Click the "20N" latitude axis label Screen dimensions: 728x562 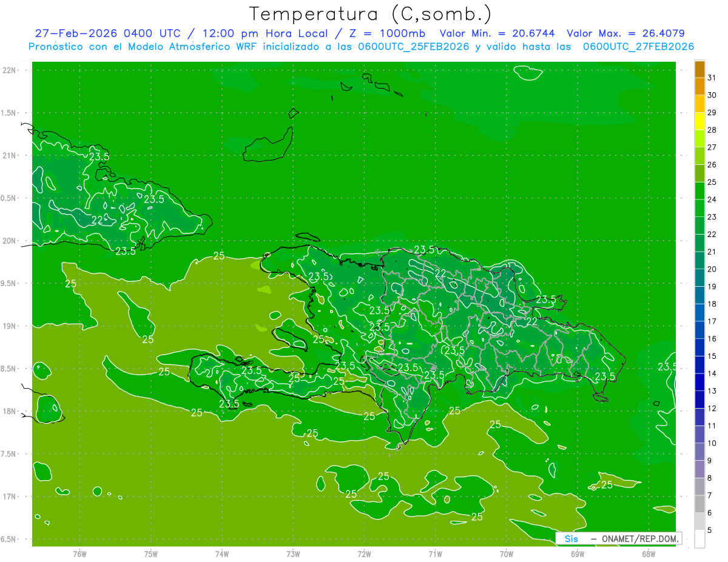click(10, 241)
